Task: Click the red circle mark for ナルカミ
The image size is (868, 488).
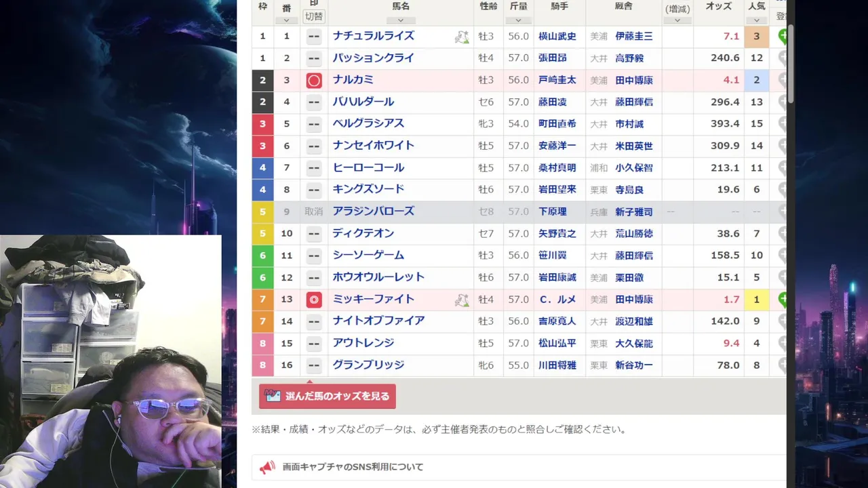Action: coord(314,81)
